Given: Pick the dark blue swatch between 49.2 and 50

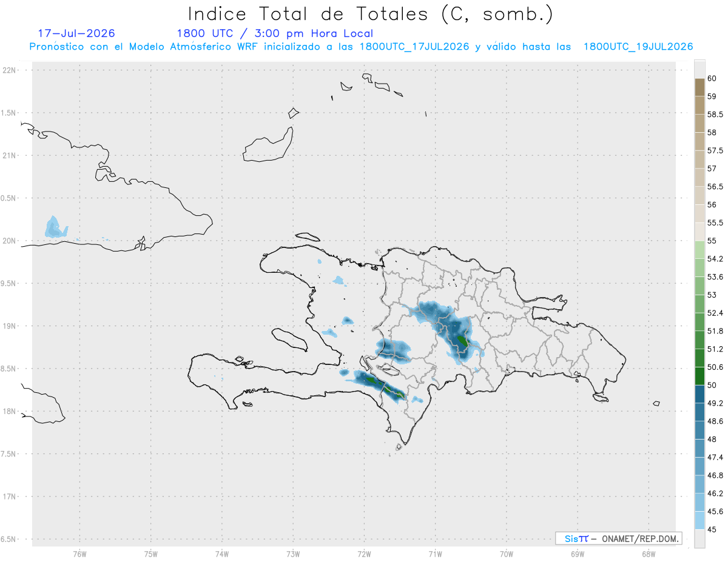Looking at the screenshot, I should [699, 394].
